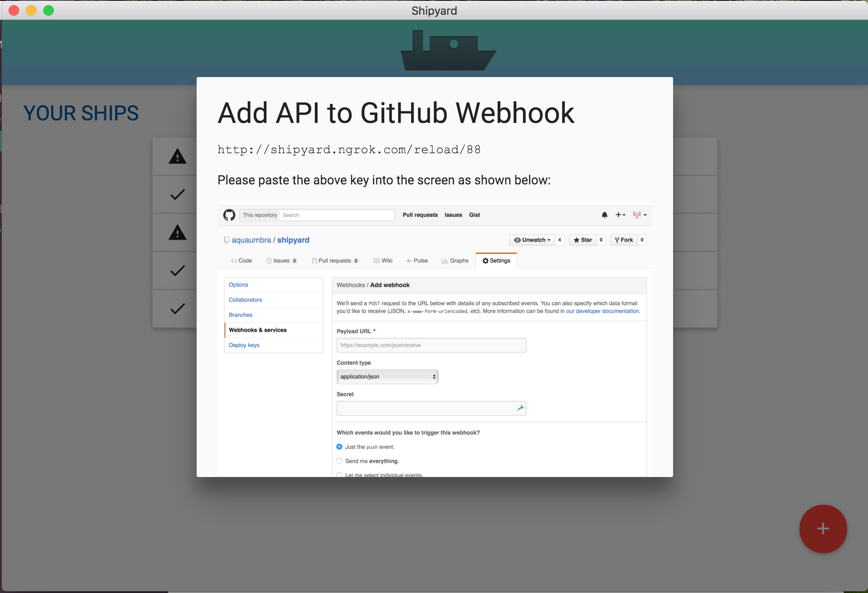Open the Content type application/json dropdown

pyautogui.click(x=387, y=377)
